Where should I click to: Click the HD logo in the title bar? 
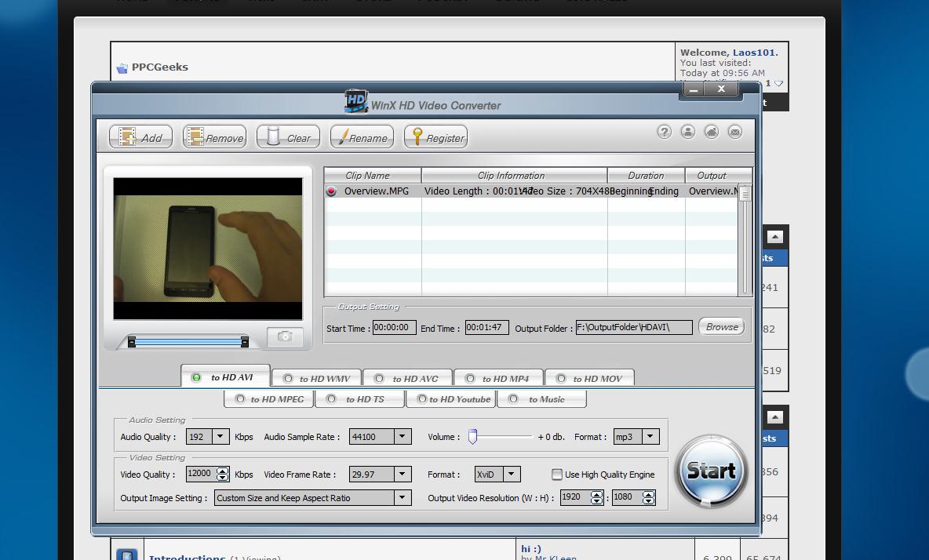pyautogui.click(x=356, y=101)
